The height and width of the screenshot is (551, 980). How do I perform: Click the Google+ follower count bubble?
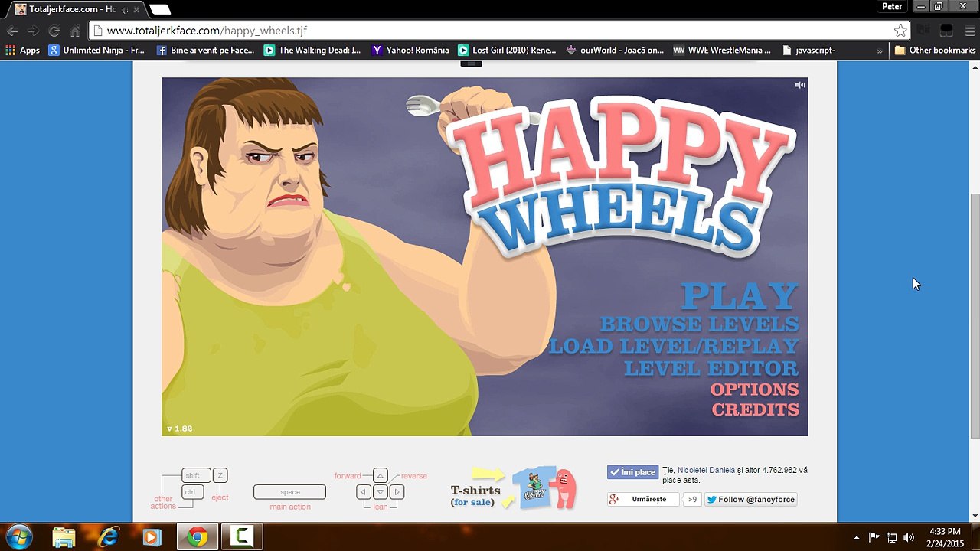pyautogui.click(x=692, y=499)
